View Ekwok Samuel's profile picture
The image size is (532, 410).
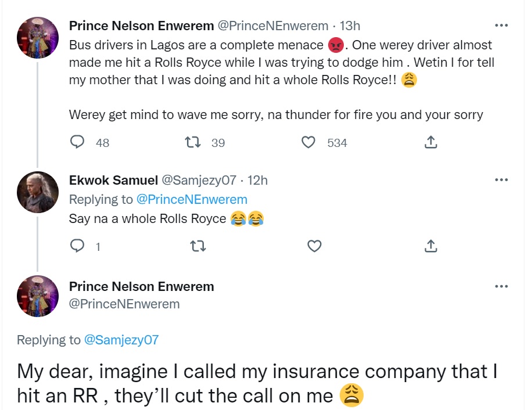click(x=38, y=192)
